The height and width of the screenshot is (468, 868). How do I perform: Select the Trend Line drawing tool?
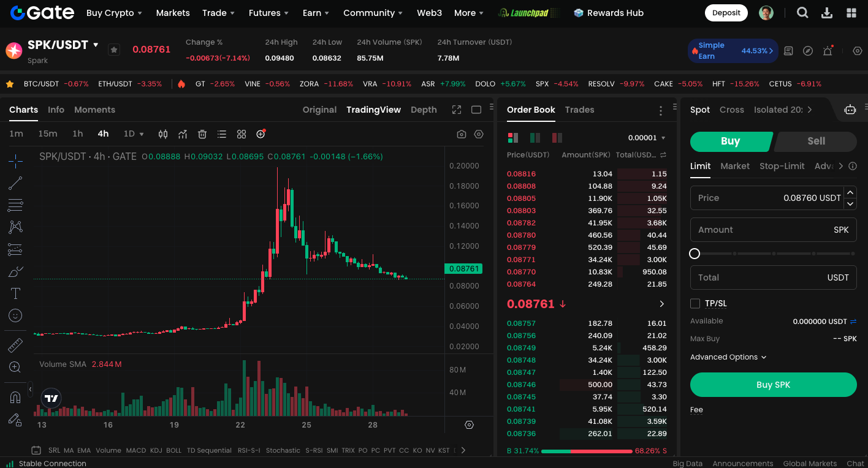(x=15, y=183)
